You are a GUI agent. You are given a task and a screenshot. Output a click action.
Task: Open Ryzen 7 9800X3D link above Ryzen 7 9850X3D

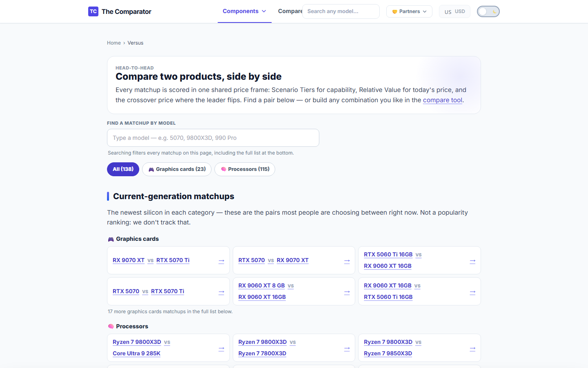[388, 342]
